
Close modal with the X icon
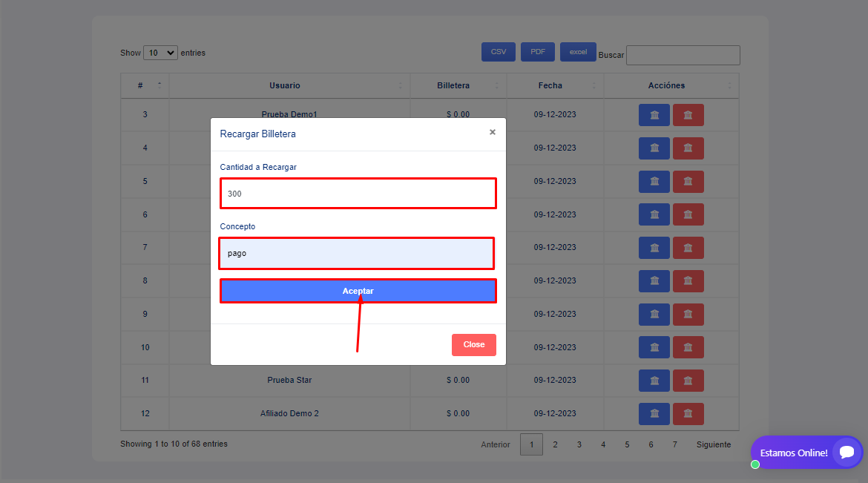pos(492,132)
